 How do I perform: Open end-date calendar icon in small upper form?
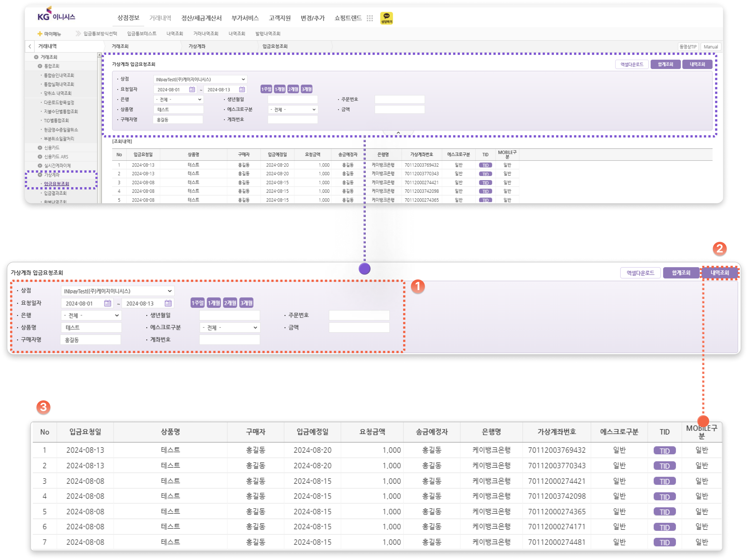[242, 89]
